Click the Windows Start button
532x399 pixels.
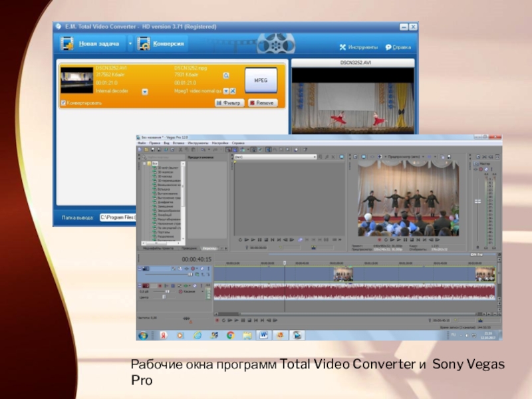[x=143, y=335]
